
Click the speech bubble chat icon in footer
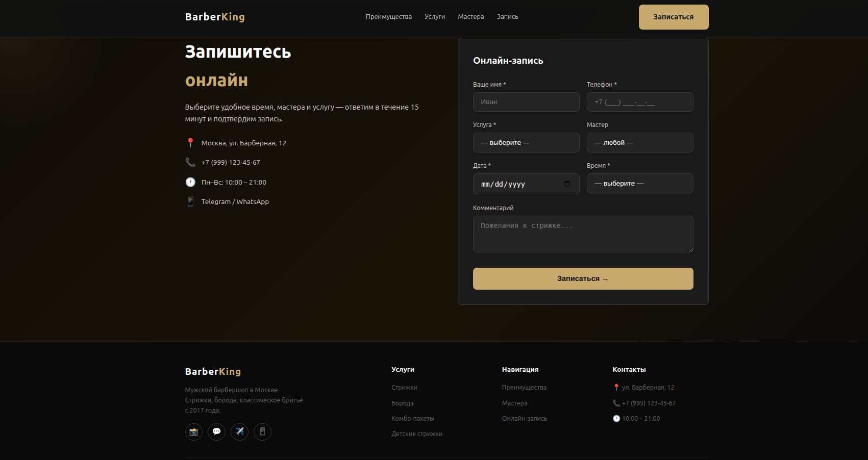216,432
